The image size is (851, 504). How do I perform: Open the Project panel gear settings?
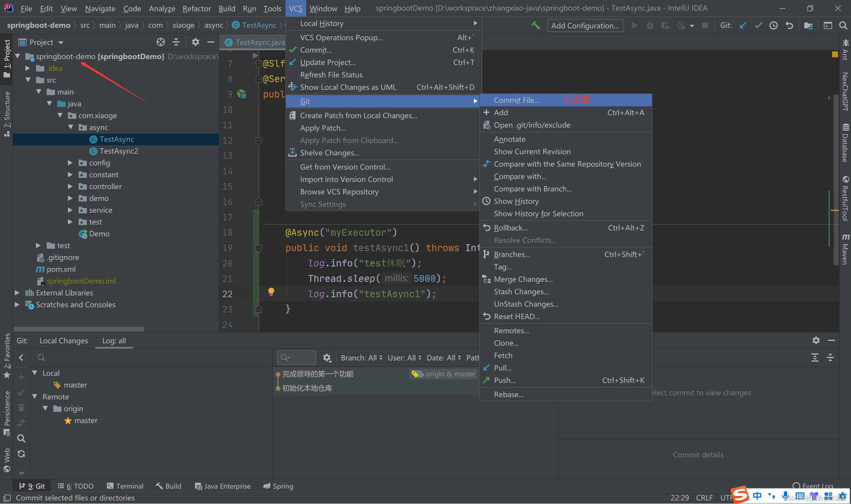tap(195, 42)
